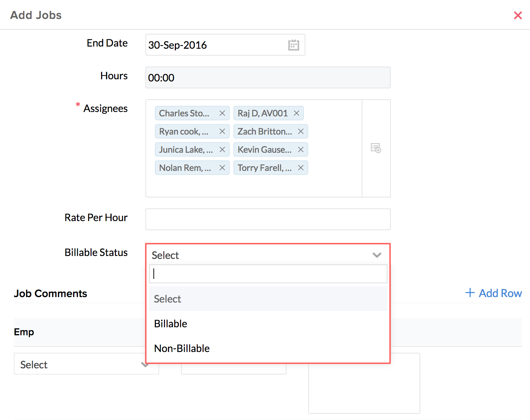Screen dimensions: 530x420
Task: Remove Charles Sto... from assignees
Action: coord(222,113)
